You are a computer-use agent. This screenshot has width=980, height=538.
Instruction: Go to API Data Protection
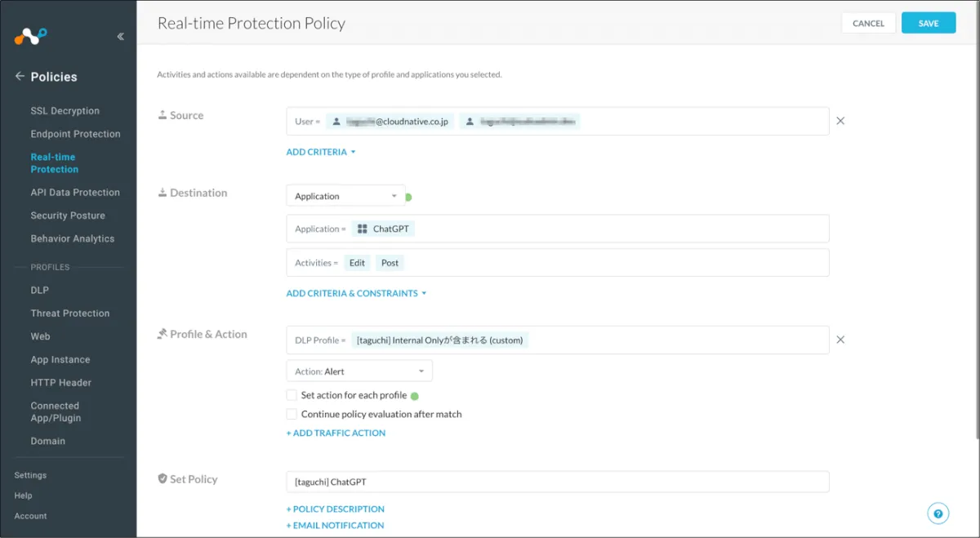point(75,193)
